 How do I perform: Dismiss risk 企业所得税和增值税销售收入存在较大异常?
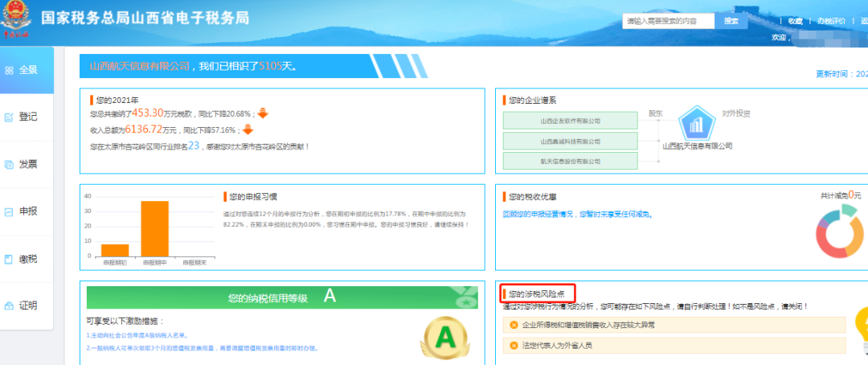513,325
